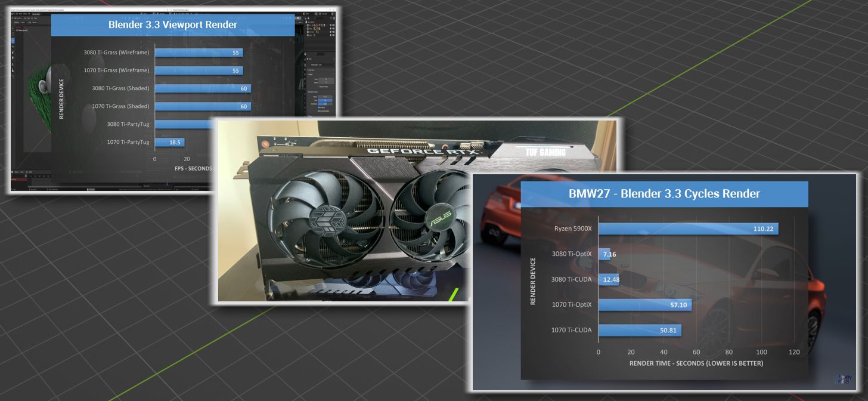
Task: Click the 18.5 value on the PartyTug bar
Action: (x=175, y=143)
